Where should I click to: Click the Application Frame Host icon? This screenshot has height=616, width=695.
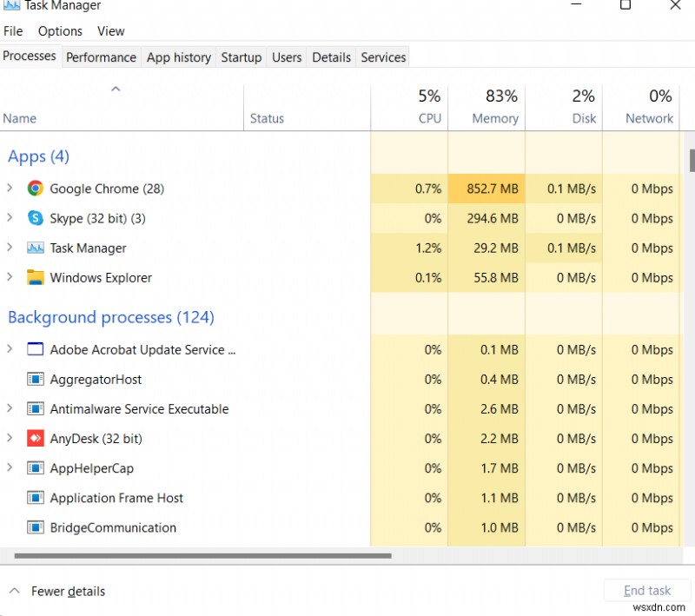tap(35, 498)
